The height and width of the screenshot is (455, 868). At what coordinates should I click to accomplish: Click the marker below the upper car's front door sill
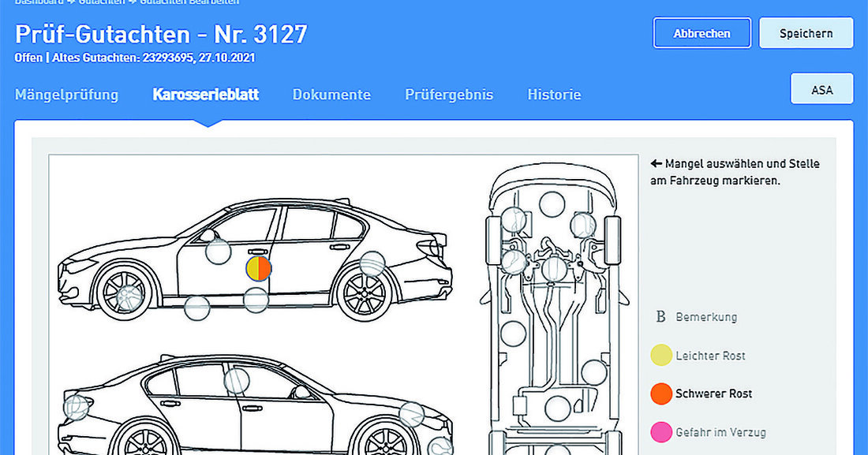(x=196, y=308)
